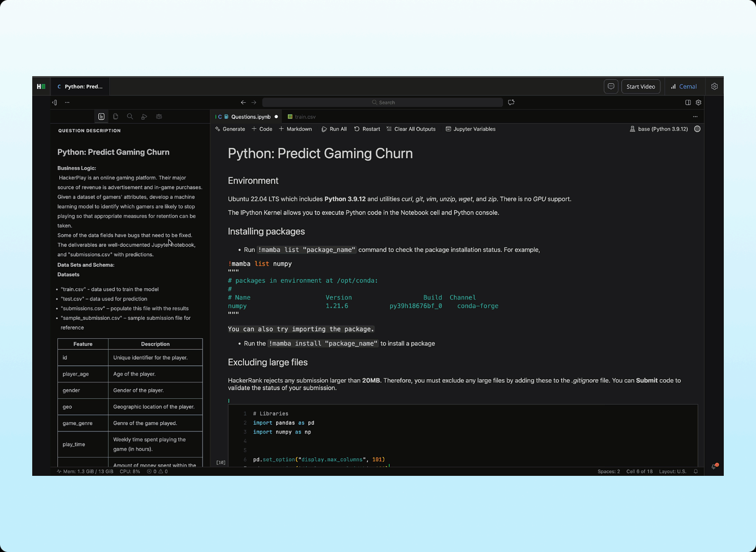Add a Markdown cell
The height and width of the screenshot is (552, 756).
(x=295, y=129)
